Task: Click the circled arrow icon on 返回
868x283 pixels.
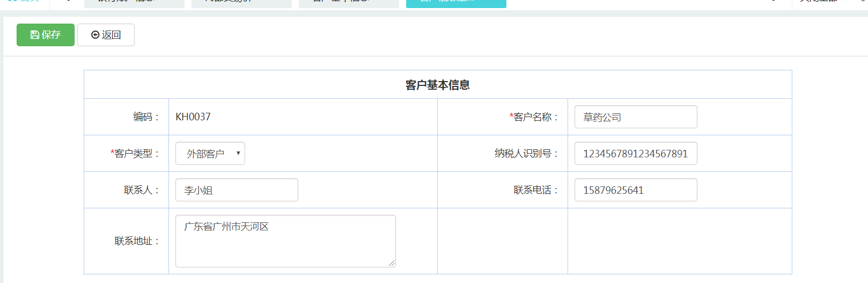Action: click(95, 35)
